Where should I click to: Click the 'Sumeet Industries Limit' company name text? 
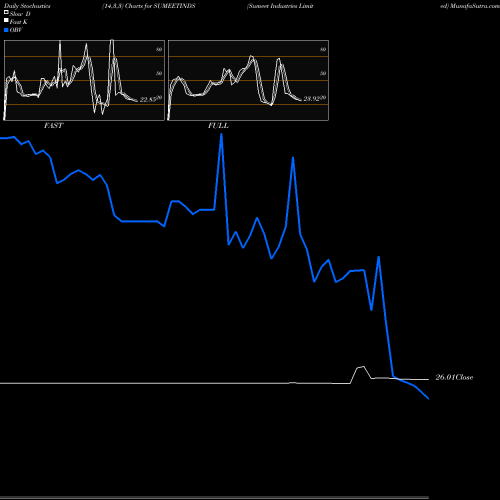pos(280,6)
